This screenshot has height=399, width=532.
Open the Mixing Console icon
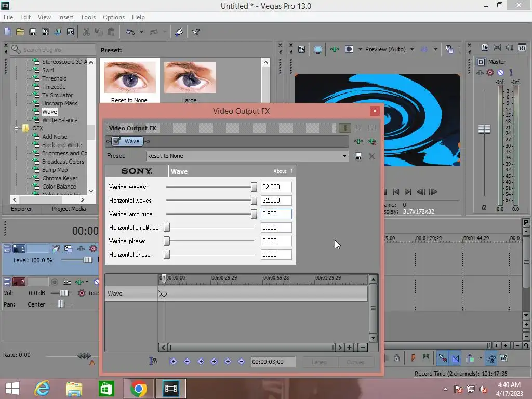pyautogui.click(x=522, y=47)
